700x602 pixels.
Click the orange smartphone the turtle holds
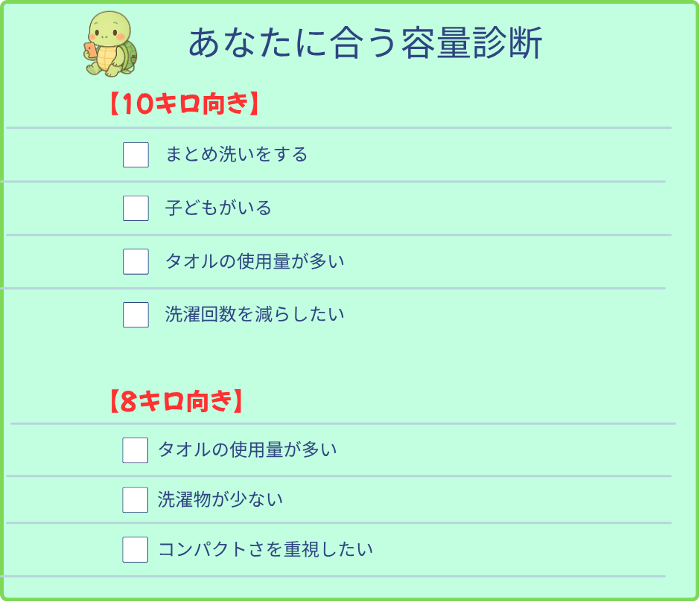coord(91,50)
